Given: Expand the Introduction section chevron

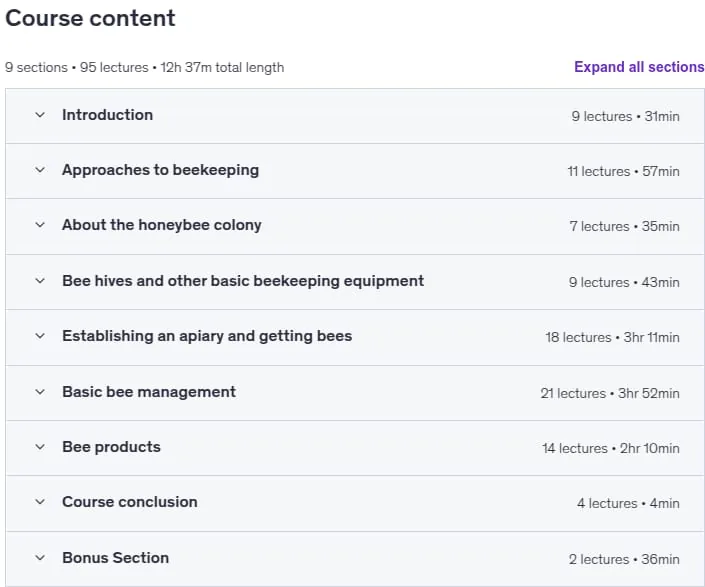Looking at the screenshot, I should [x=40, y=115].
